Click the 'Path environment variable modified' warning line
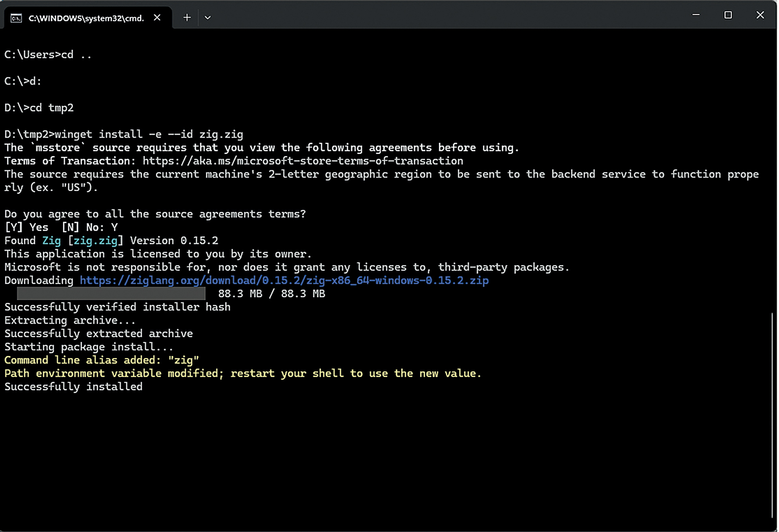Viewport: 779px width, 532px height. 243,373
